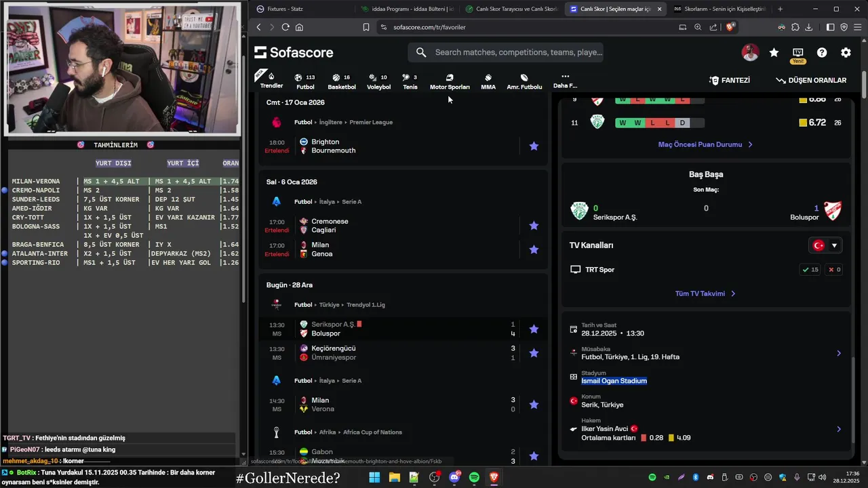Open the TV channel country dropdown
The image size is (868, 488).
825,245
